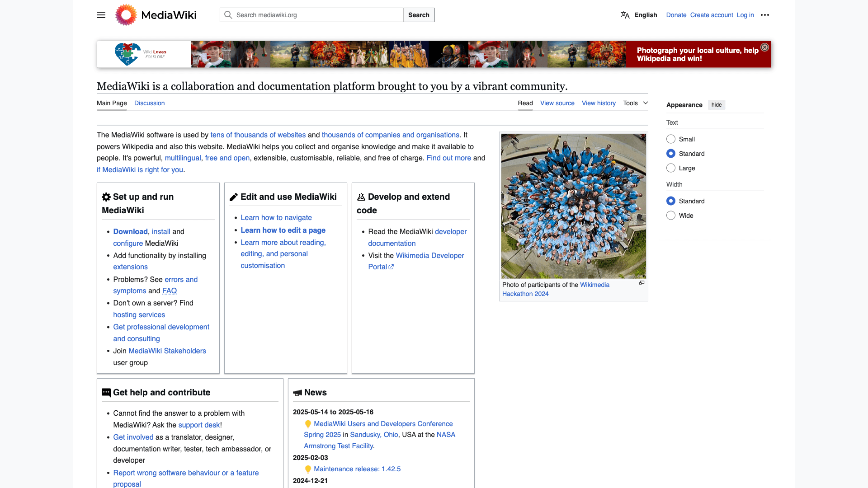Open the extensions link
The image size is (868, 488).
(130, 267)
